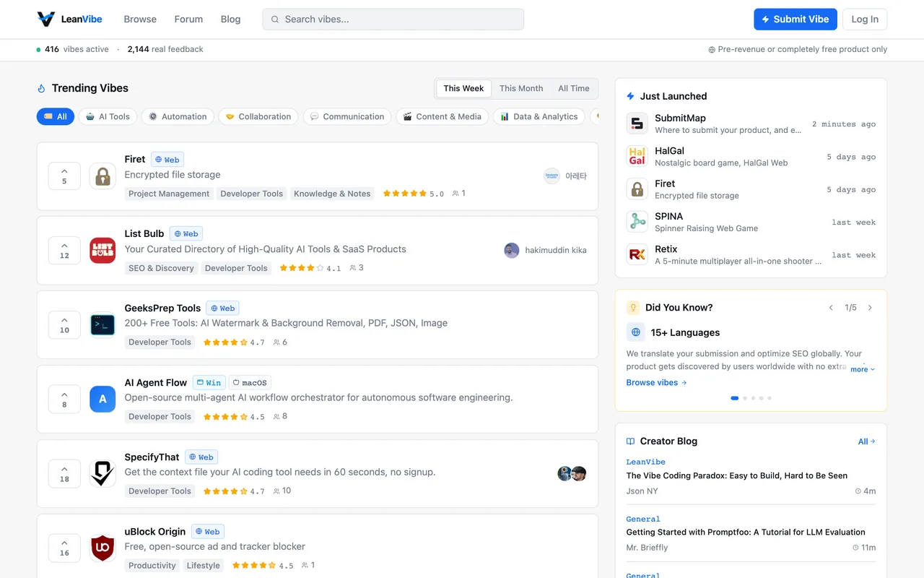The image size is (924, 578).
Task: Filter by Communication category
Action: tap(347, 116)
